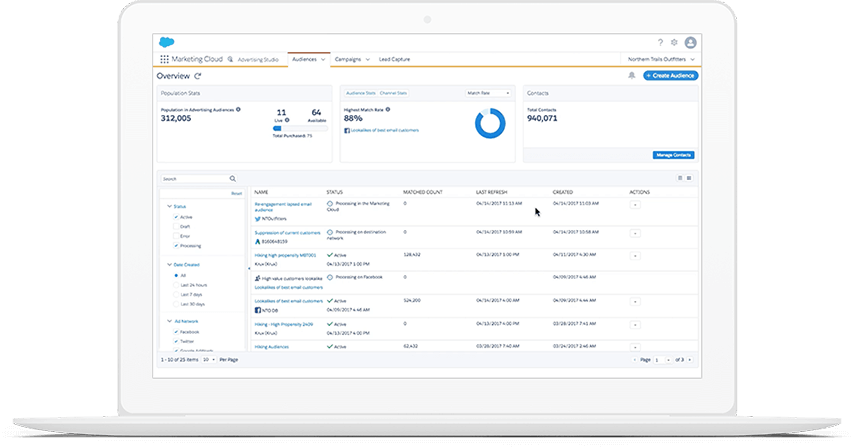Uncheck the Facebook ad network filter
This screenshot has height=447, width=857.
(176, 332)
